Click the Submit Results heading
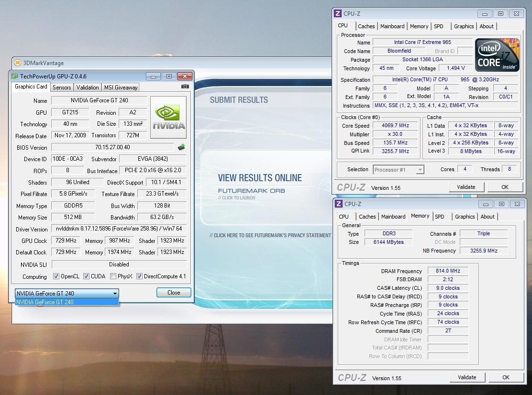 pos(239,99)
